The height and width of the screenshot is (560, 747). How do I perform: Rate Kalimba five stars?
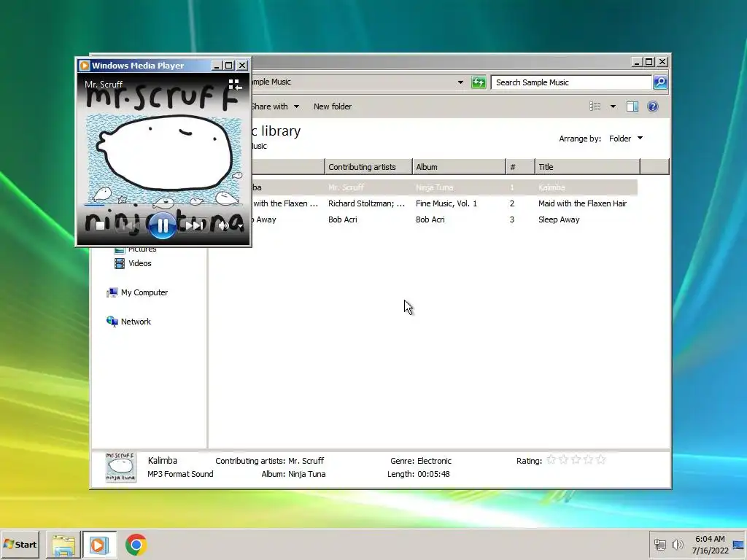601,459
